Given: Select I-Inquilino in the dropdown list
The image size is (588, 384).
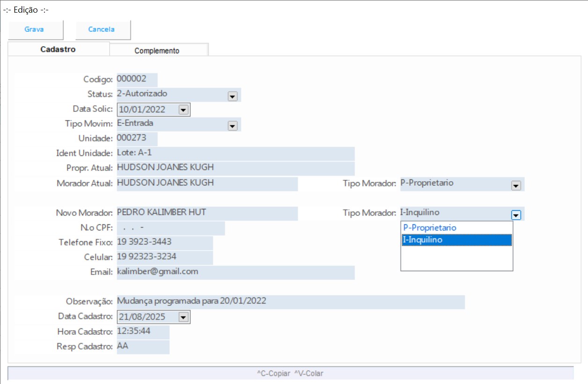Looking at the screenshot, I should 456,240.
